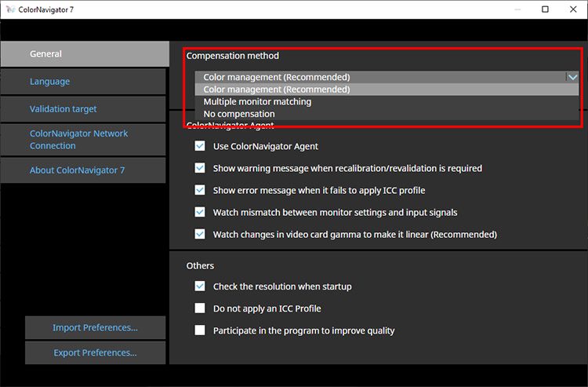The image size is (588, 387).
Task: Maximize the ColorNavigator 7 window
Action: click(x=545, y=9)
